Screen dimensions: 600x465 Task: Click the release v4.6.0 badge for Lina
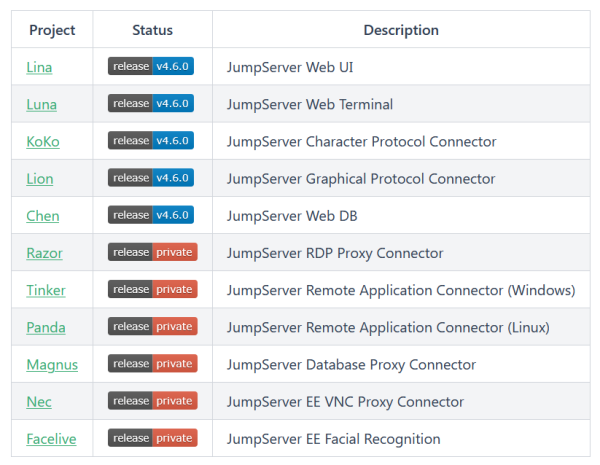[151, 66]
